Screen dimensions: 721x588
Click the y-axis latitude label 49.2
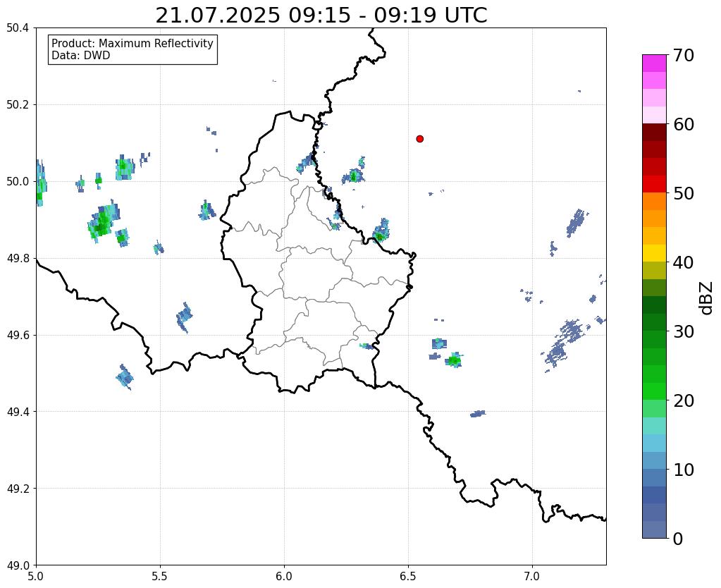pyautogui.click(x=18, y=489)
